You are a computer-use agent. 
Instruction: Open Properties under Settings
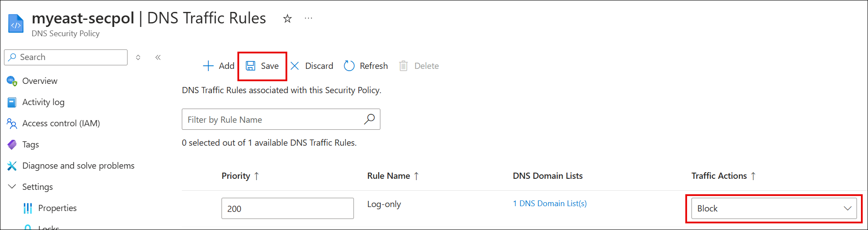(x=57, y=208)
